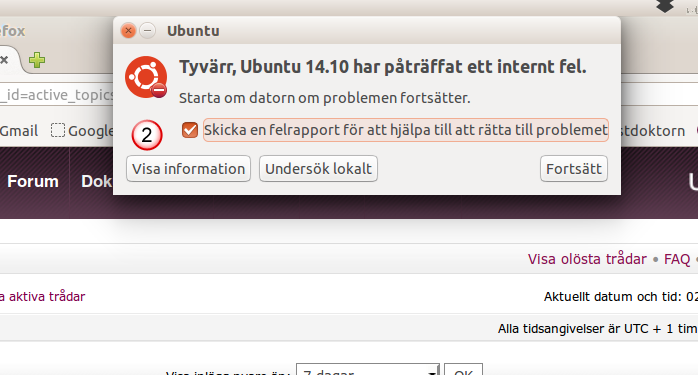Uncheck the Skicka en felrapport checkbox

coord(190,130)
